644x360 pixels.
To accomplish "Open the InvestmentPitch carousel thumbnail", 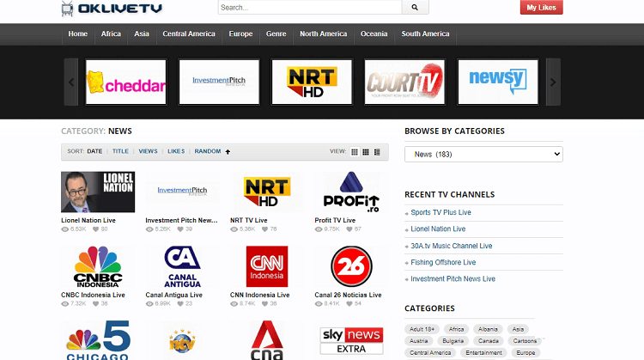I will 219,82.
